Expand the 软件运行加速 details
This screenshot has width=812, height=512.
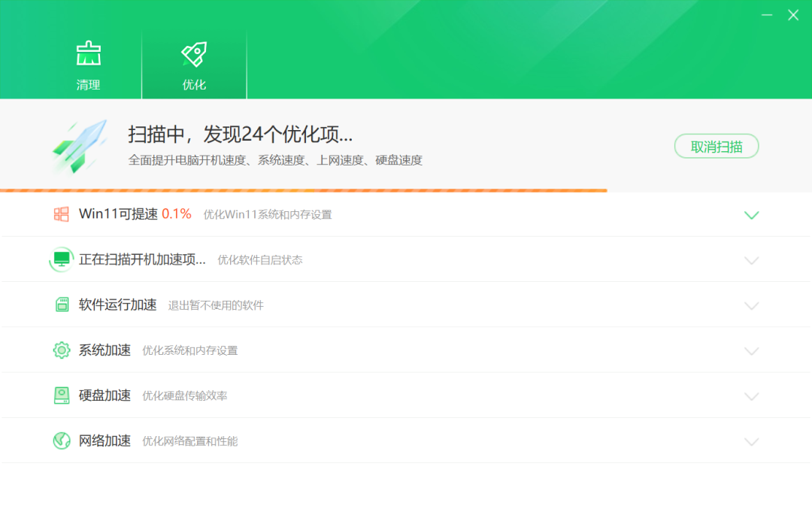coord(751,305)
